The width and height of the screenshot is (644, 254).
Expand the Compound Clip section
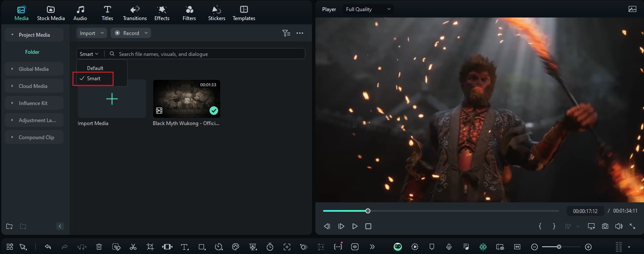pos(34,137)
